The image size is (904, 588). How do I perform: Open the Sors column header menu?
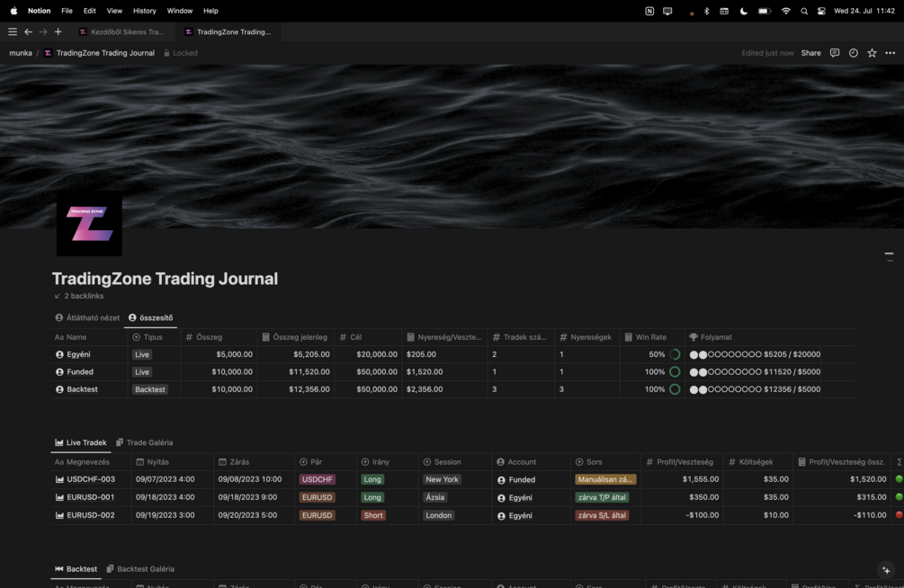click(605, 462)
